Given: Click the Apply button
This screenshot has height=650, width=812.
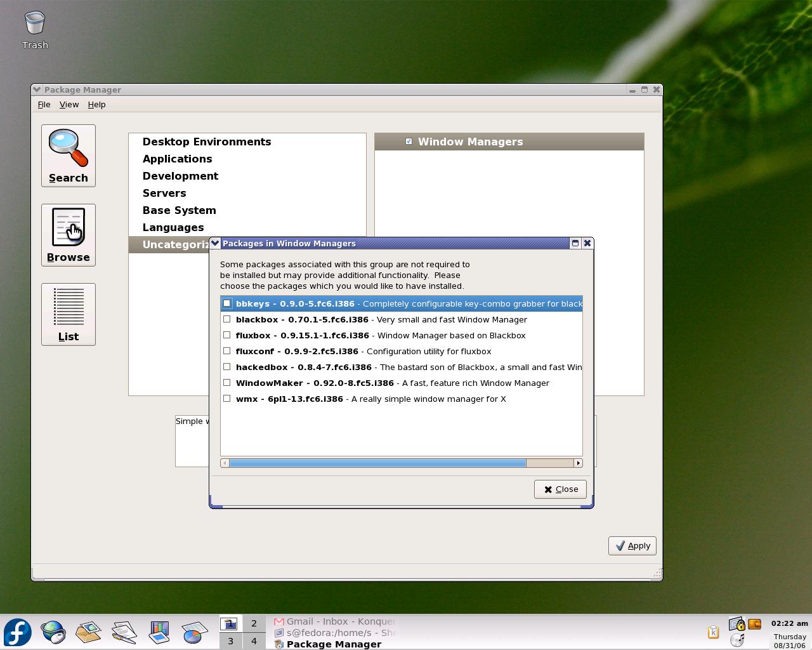Looking at the screenshot, I should coord(632,546).
